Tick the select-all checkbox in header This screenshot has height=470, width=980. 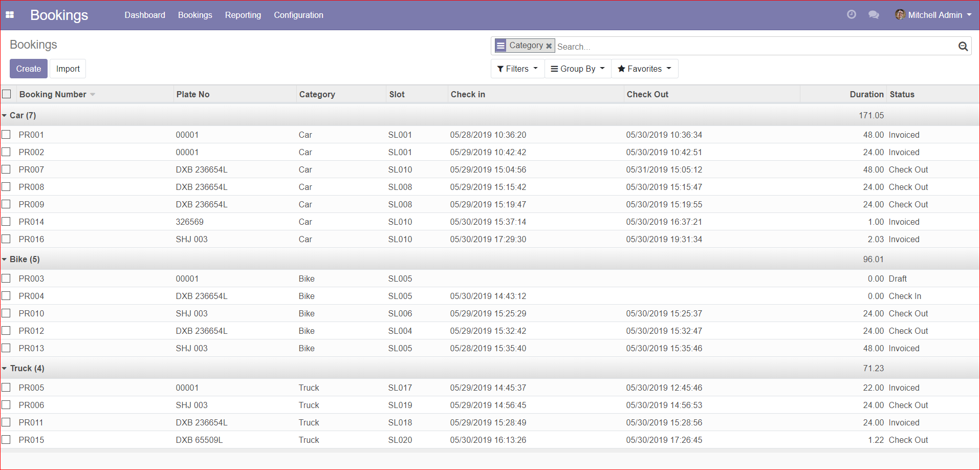pos(7,94)
